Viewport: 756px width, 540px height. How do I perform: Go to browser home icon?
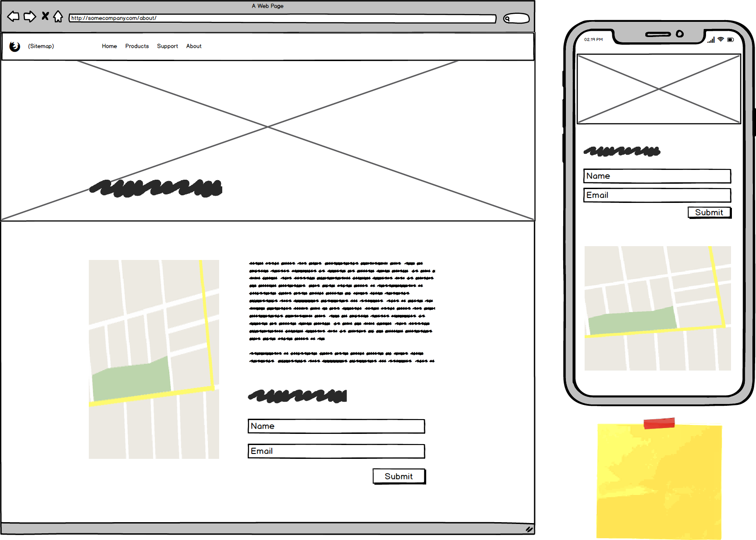(58, 17)
